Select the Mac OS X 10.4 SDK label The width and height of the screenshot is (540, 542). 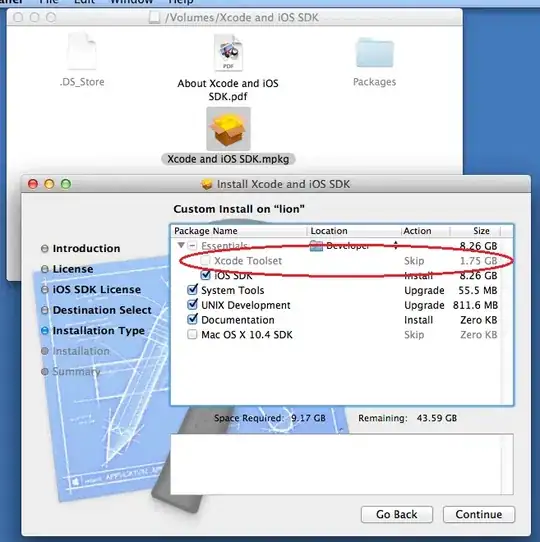tap(247, 335)
